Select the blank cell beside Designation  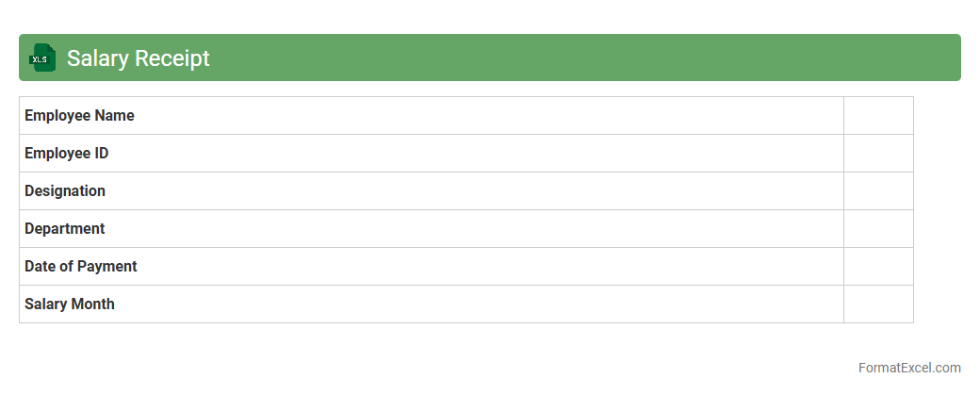click(x=878, y=191)
